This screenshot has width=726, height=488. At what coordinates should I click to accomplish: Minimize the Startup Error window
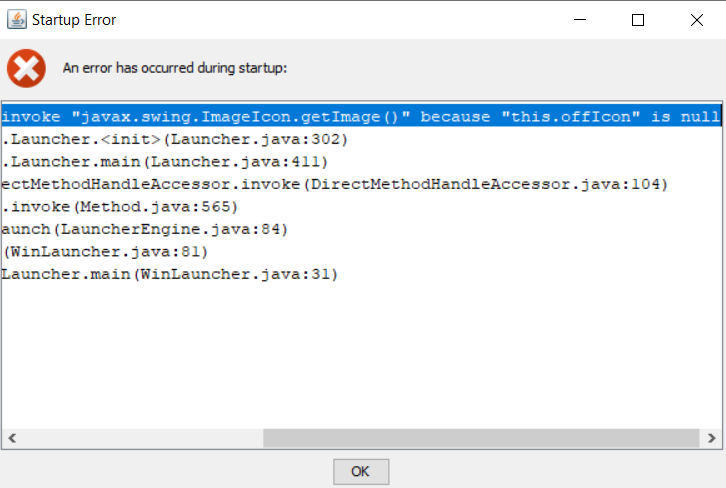[x=585, y=19]
